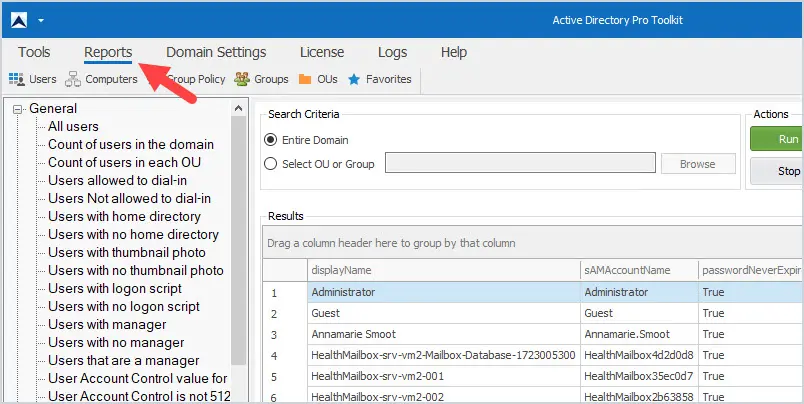Viewport: 804px width, 404px height.
Task: Sort by passwordNeverExpires column header
Action: click(751, 270)
